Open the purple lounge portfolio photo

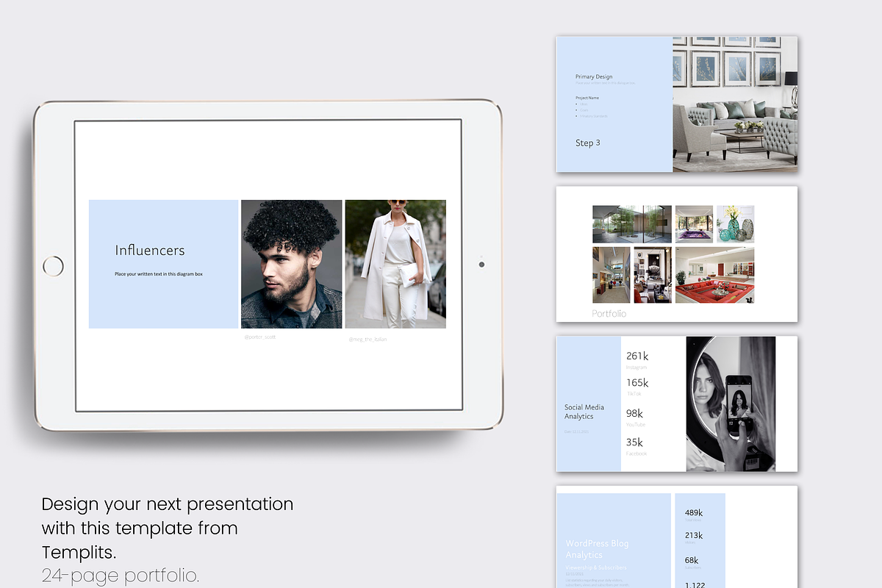pos(694,224)
